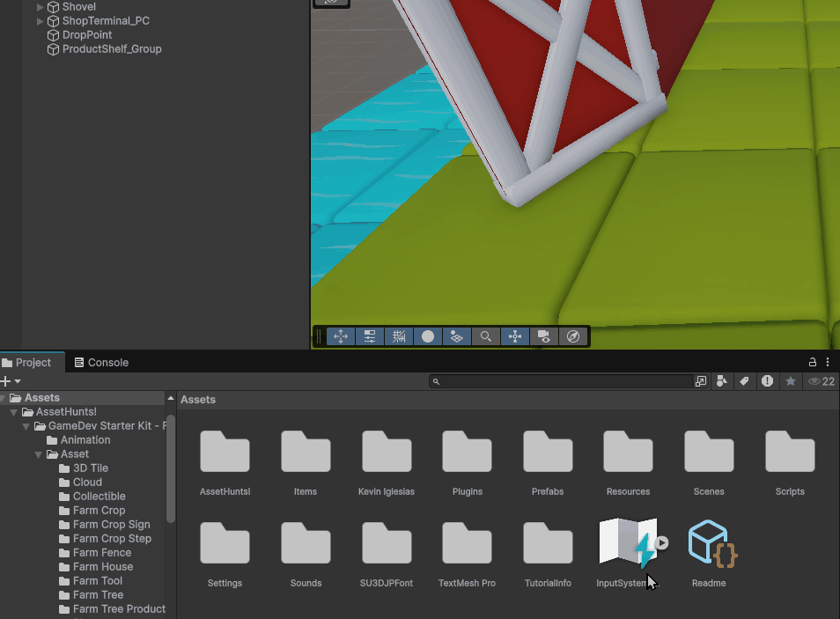Collapse the AssetHunts! folder tree

coord(14,412)
